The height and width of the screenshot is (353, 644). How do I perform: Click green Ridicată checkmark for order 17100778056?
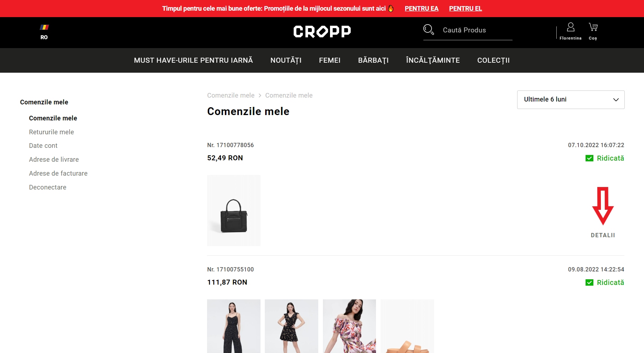coord(589,158)
